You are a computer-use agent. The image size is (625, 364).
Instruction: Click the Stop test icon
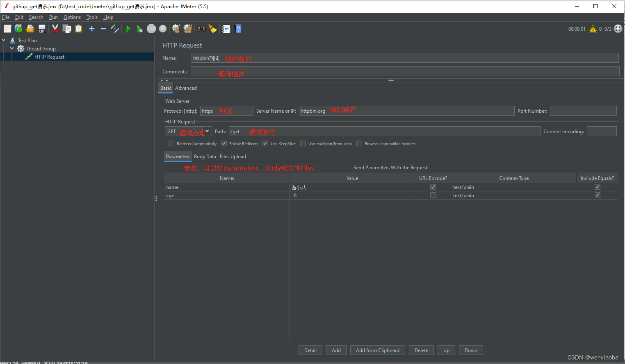[x=151, y=29]
